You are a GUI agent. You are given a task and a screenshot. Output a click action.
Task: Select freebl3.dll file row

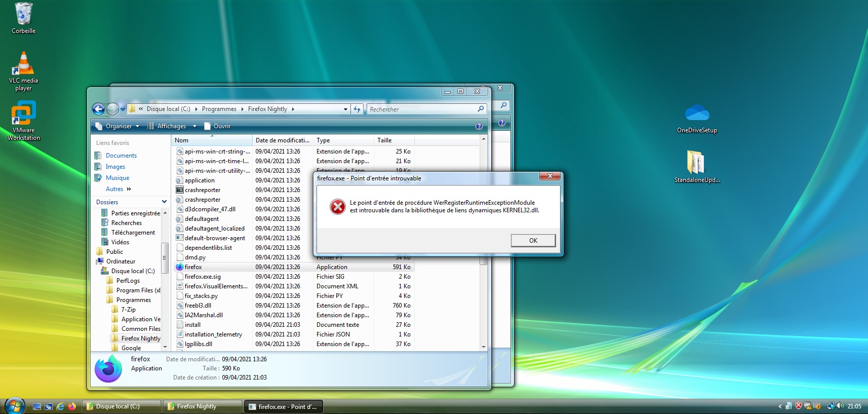tap(294, 306)
